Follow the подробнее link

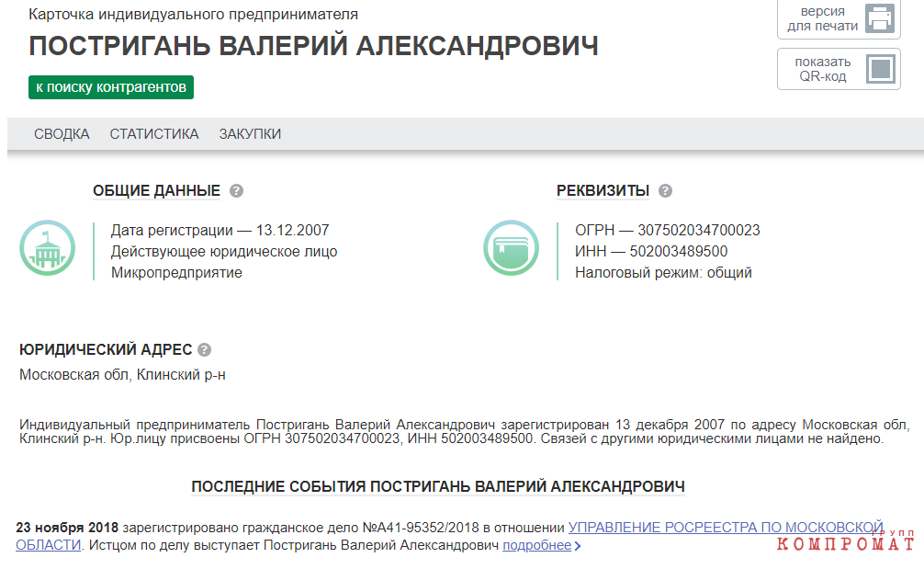click(536, 545)
